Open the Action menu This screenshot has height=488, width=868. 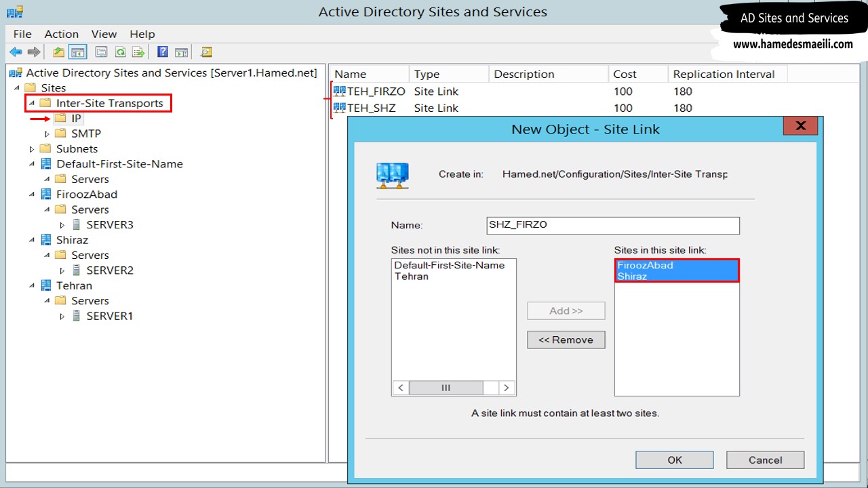62,34
